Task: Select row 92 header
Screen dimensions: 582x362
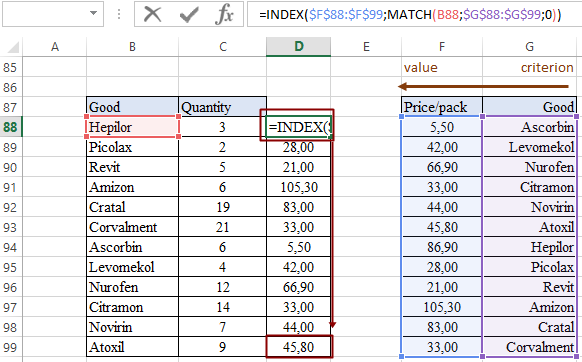Action: coord(11,207)
